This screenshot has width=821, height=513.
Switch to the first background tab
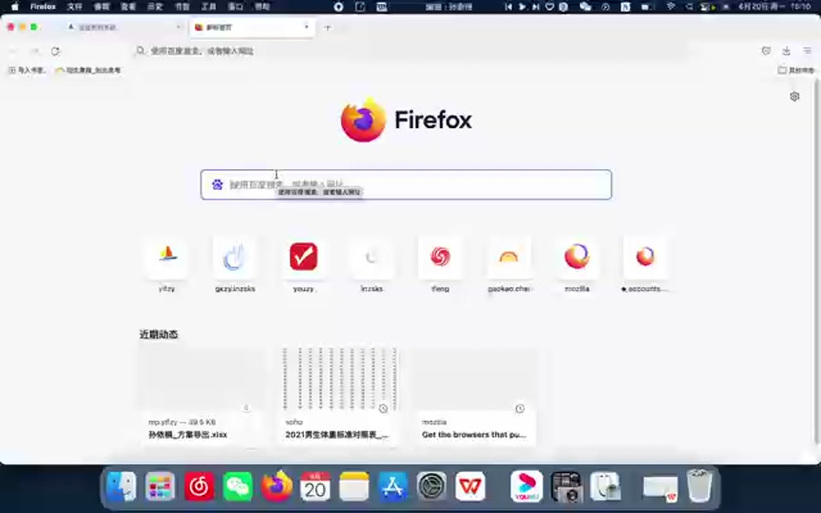pyautogui.click(x=125, y=27)
